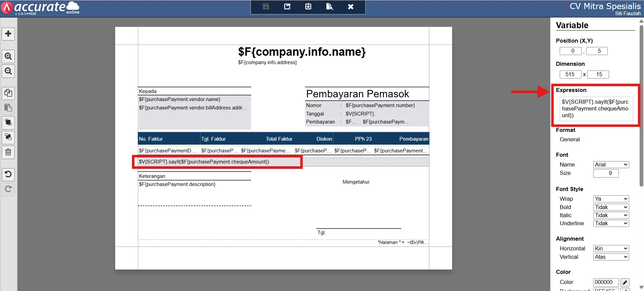Open the Horizontal alignment dropdown
Screen dimensions: 644x291
tap(611, 248)
